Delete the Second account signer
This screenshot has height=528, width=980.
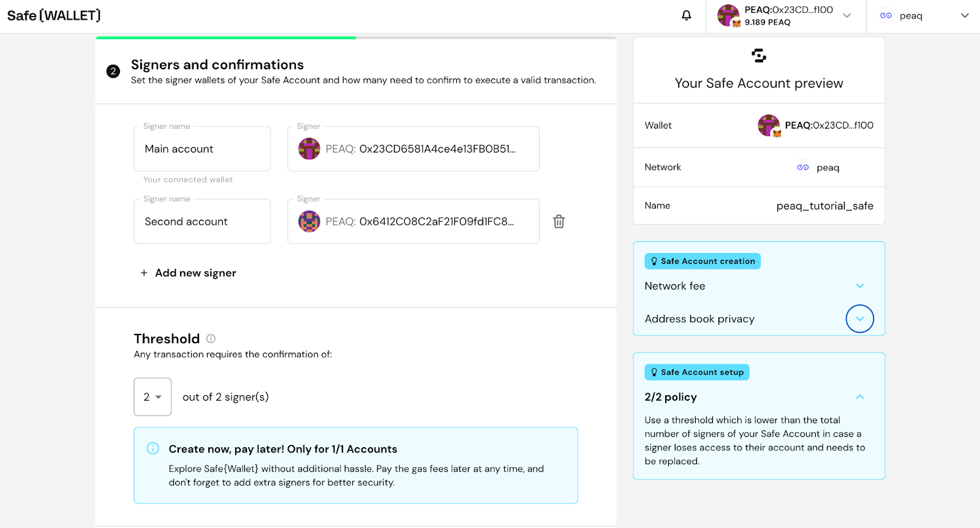coord(559,222)
